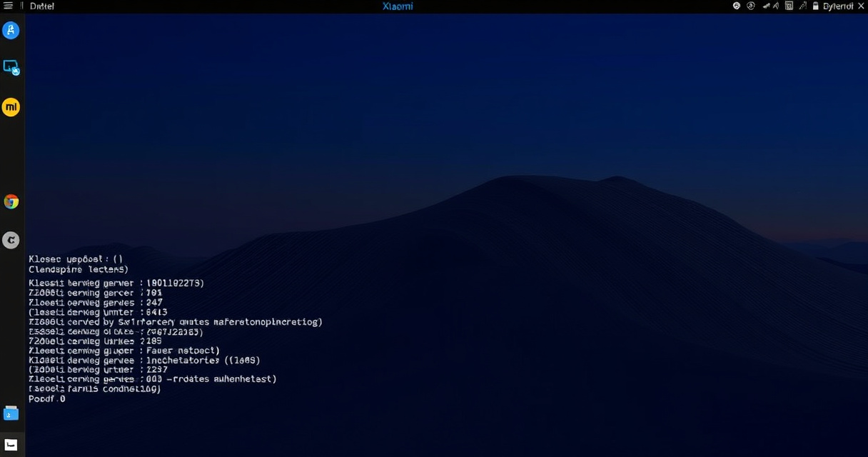868x457 pixels.
Task: Click the 'Podf.0' terminal prompt line
Action: click(x=47, y=399)
